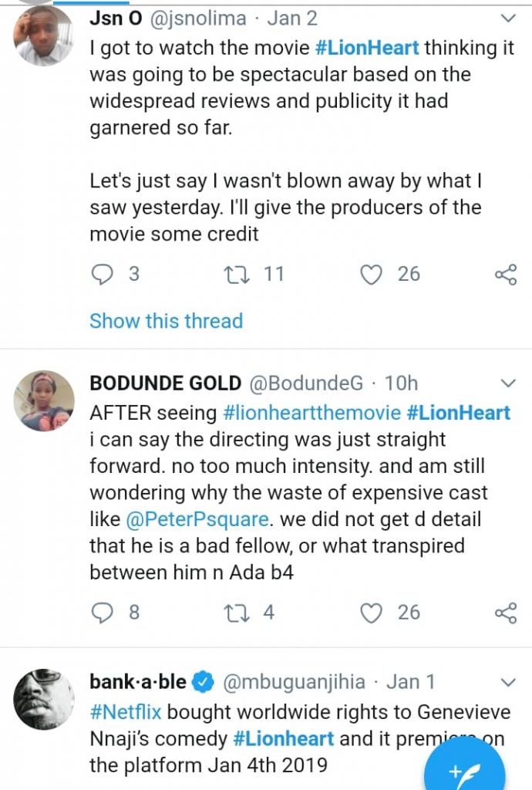View Jsn O's profile picture
Viewport: 532px width, 790px height.
[x=43, y=37]
